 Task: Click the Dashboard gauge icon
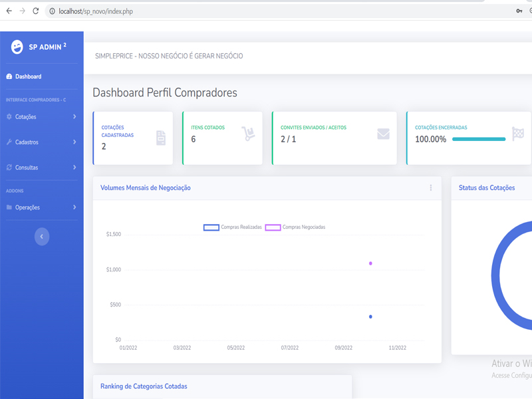(9, 76)
